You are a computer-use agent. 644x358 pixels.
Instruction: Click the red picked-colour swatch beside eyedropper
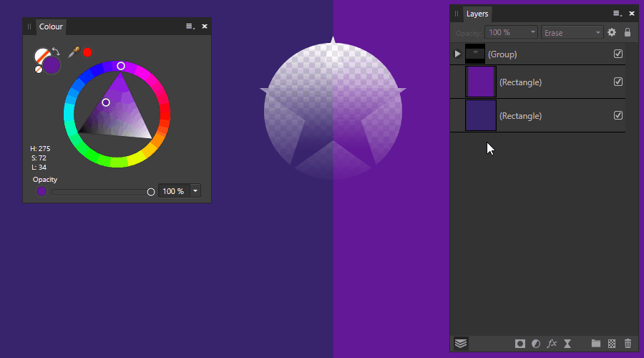87,52
